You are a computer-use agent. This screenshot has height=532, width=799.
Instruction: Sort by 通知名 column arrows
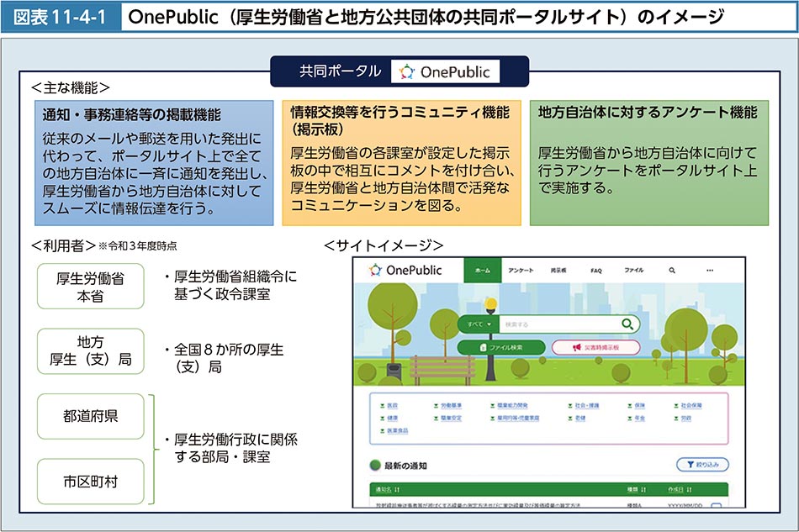coord(398,488)
